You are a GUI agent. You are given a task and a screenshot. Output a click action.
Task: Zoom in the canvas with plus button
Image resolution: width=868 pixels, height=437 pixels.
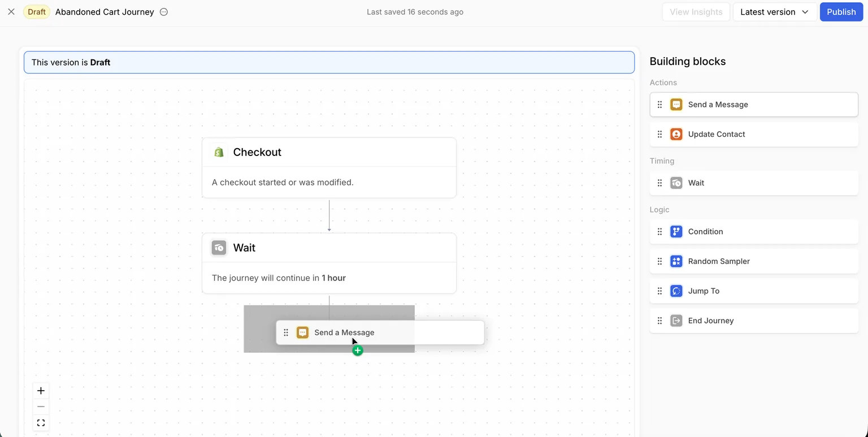tap(41, 391)
